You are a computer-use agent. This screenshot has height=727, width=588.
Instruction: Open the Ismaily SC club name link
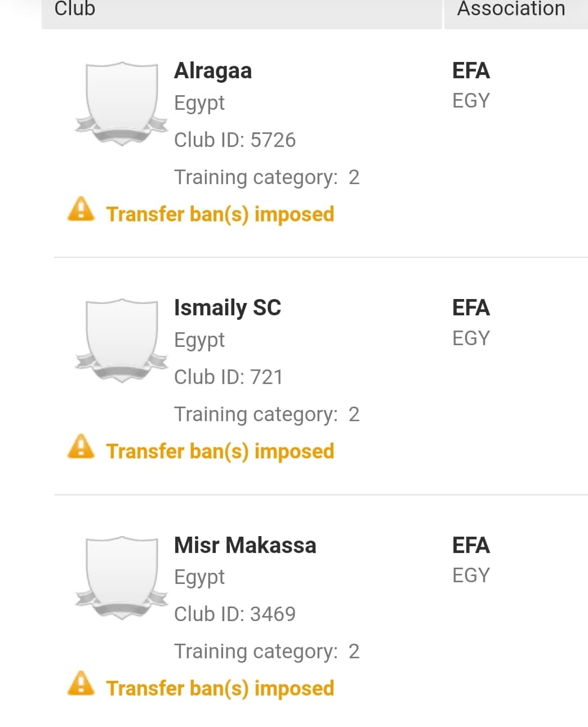tap(227, 308)
